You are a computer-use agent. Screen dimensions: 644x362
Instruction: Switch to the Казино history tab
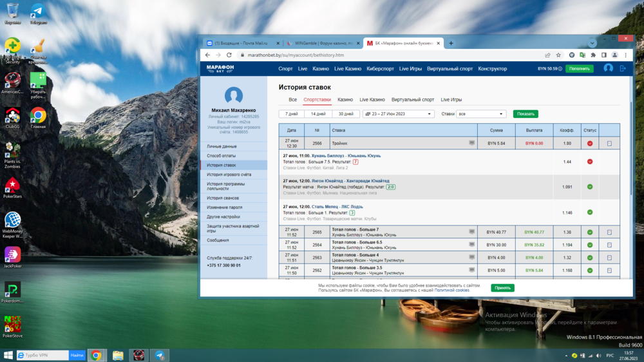[345, 100]
